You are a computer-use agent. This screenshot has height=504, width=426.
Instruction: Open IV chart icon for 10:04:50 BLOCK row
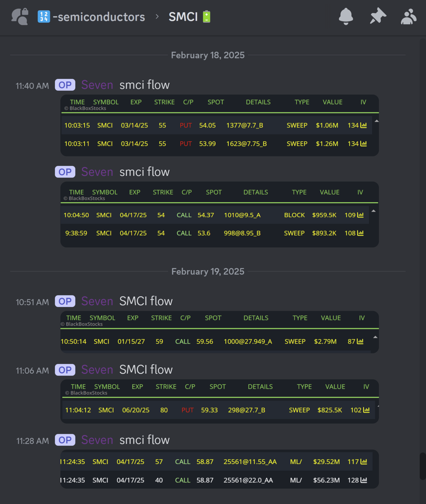coord(360,215)
